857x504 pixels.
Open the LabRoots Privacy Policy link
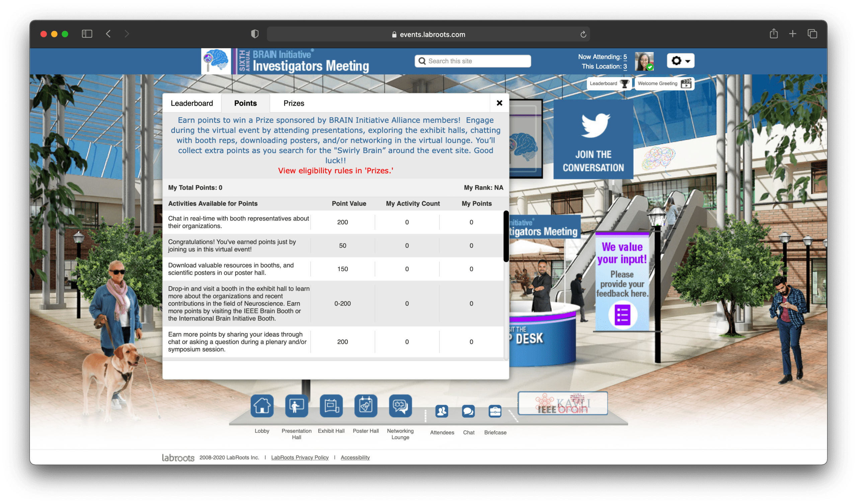[x=300, y=458]
